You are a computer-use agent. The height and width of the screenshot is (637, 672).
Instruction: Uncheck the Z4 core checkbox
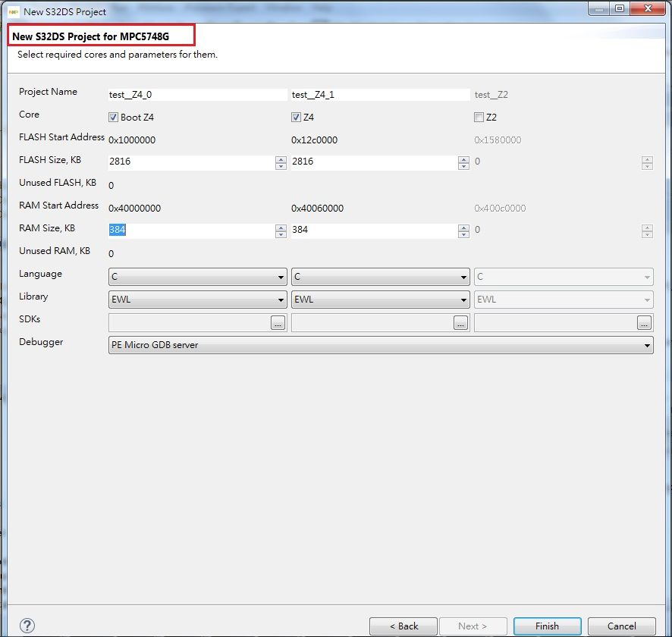coord(296,117)
